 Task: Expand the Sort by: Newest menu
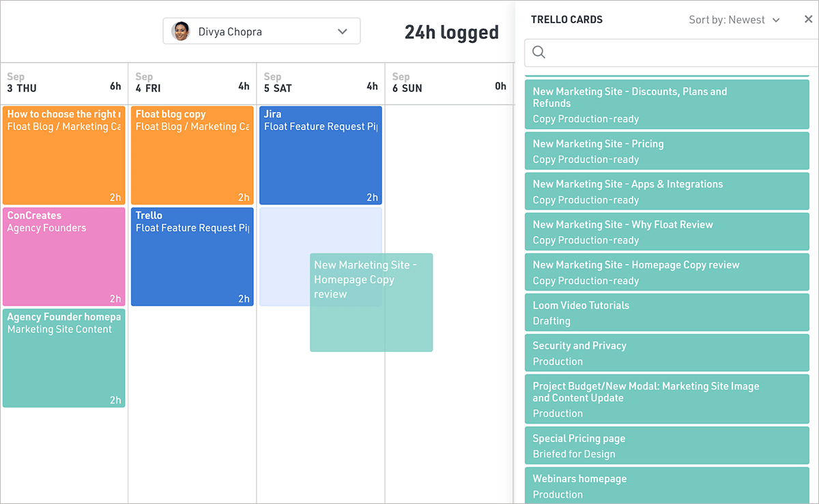[x=734, y=20]
